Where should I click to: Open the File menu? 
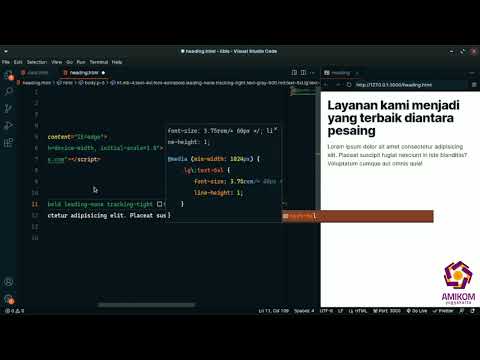pos(6,62)
